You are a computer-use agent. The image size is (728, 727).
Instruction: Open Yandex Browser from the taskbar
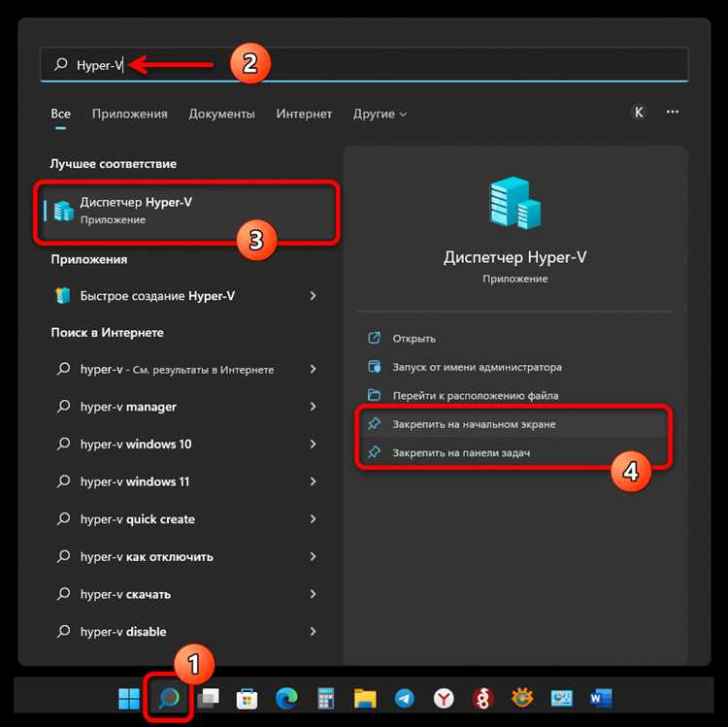click(444, 698)
